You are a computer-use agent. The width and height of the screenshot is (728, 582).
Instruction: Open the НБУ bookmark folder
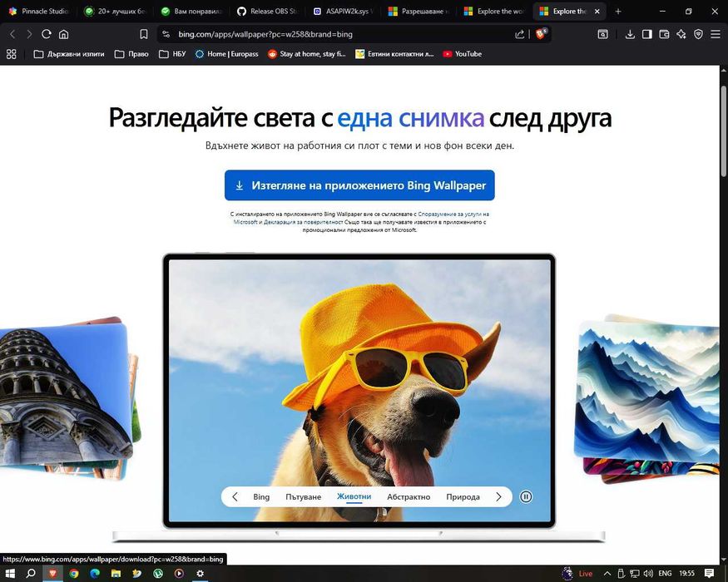172,54
